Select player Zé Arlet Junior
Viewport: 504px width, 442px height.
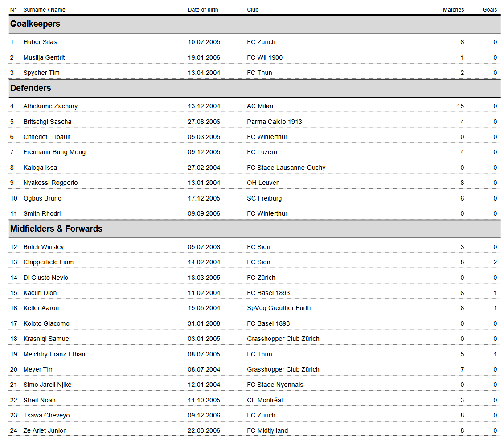(44, 431)
